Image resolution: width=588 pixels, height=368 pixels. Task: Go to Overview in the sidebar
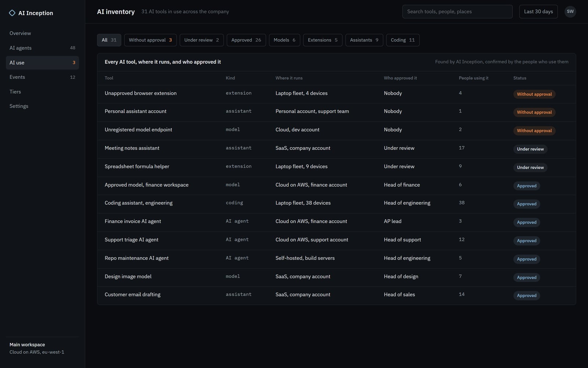click(x=42, y=33)
